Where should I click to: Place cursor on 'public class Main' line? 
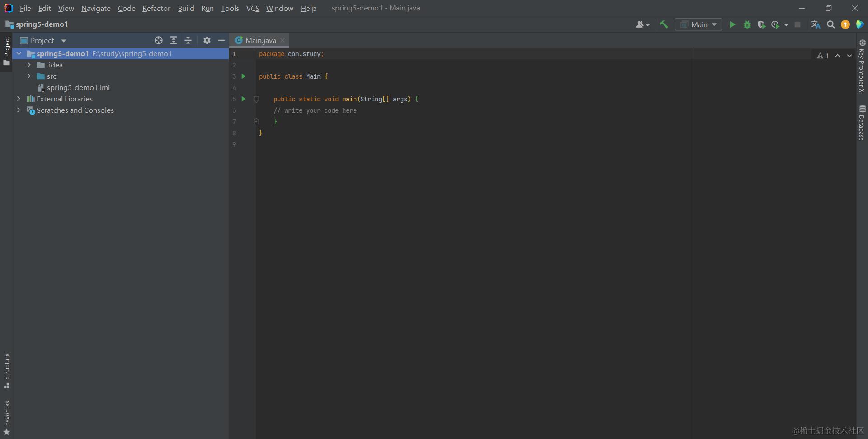pos(293,76)
